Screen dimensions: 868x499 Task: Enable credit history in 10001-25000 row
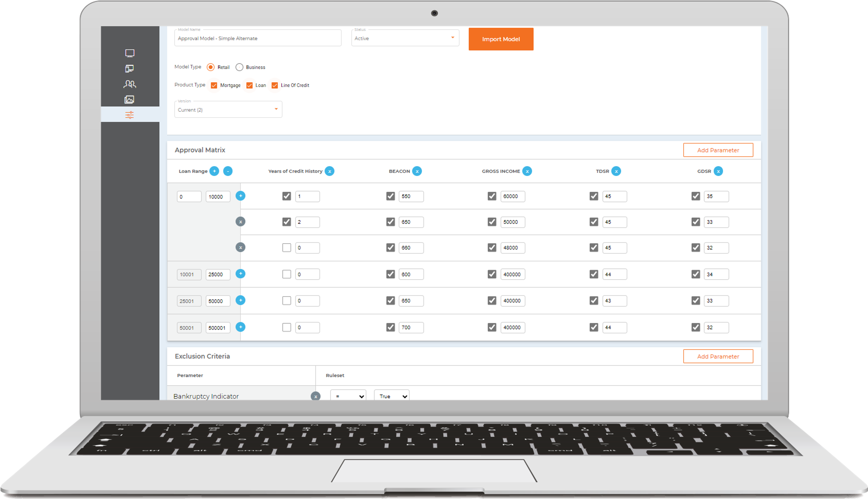coord(287,274)
